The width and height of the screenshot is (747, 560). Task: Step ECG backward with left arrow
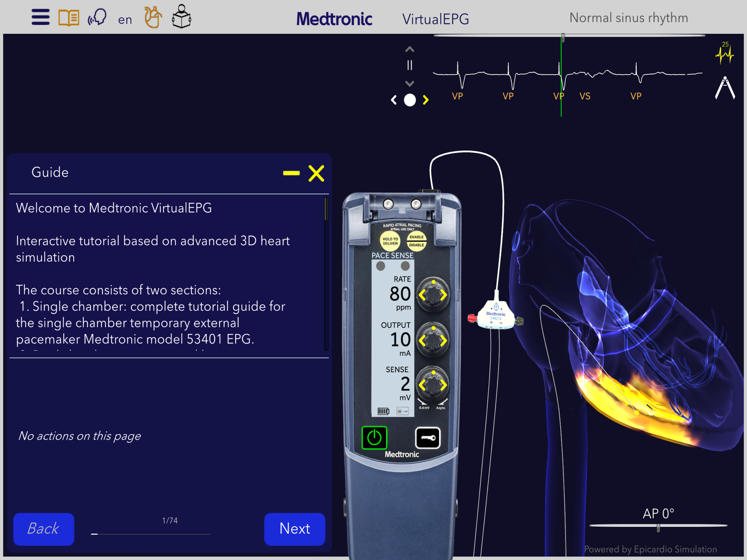point(394,100)
